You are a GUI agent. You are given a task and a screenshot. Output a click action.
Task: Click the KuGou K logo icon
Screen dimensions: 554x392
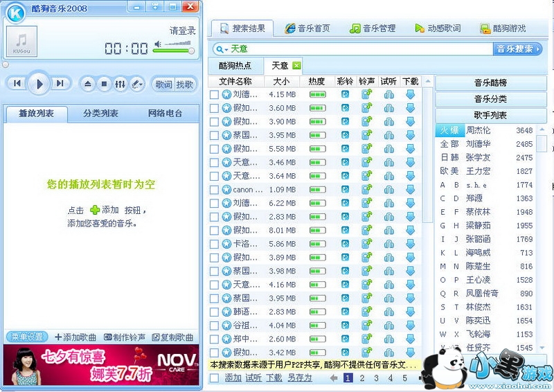(15, 13)
